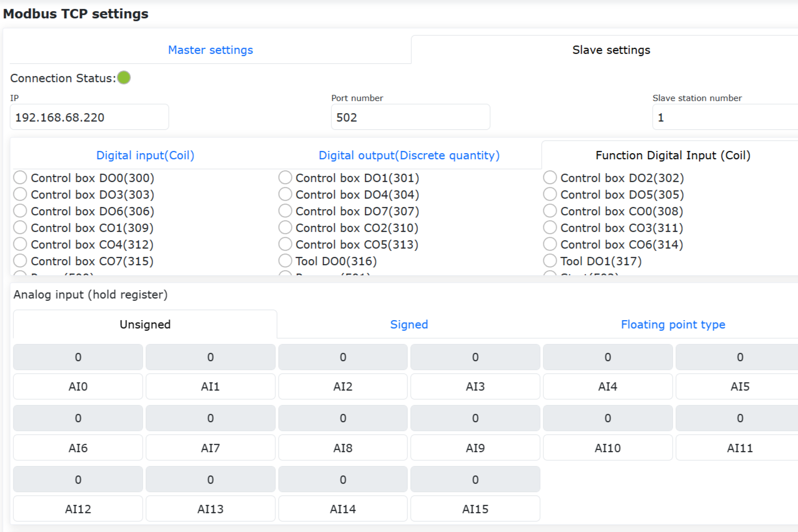Enable Control box CO7(315) radio button
This screenshot has width=798, height=532.
(21, 261)
